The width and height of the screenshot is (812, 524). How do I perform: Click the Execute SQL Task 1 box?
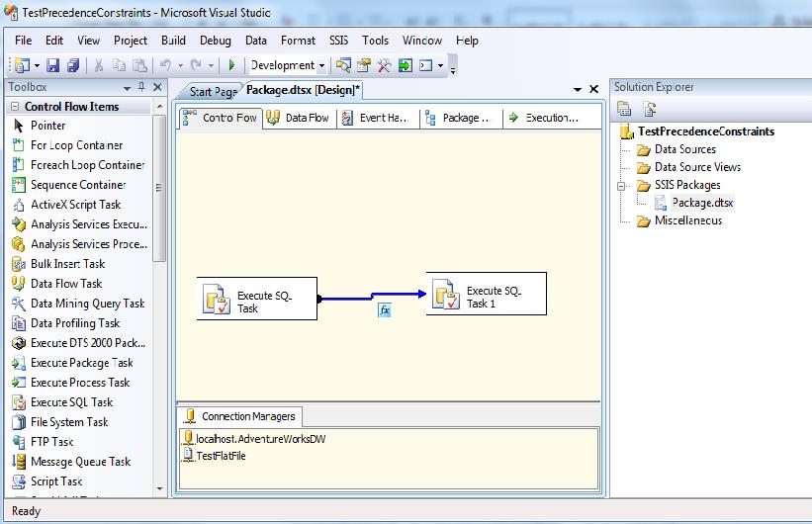[x=486, y=296]
